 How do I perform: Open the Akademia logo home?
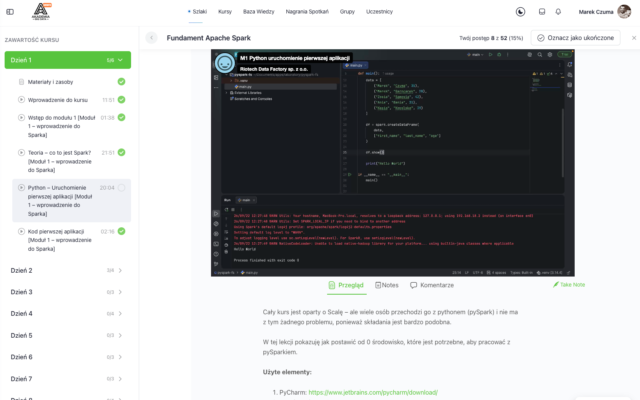pos(41,11)
